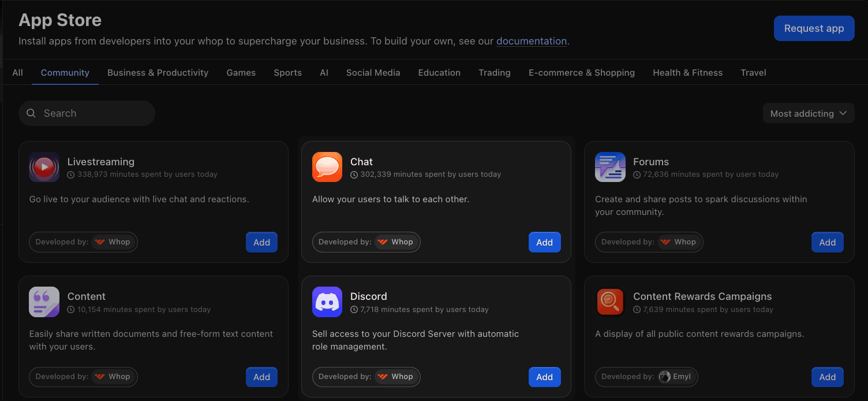Add the Content app
868x401 pixels.
(x=261, y=377)
